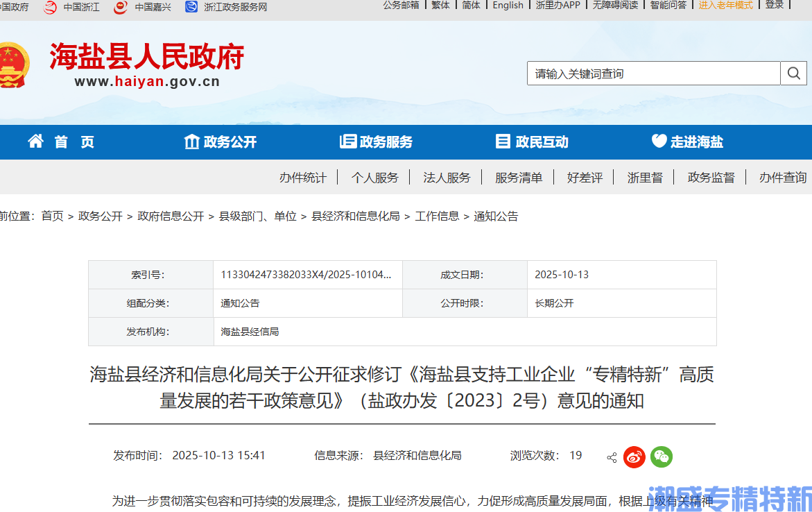The height and width of the screenshot is (512, 812).
Task: Share article via Weibo icon
Action: (x=634, y=456)
